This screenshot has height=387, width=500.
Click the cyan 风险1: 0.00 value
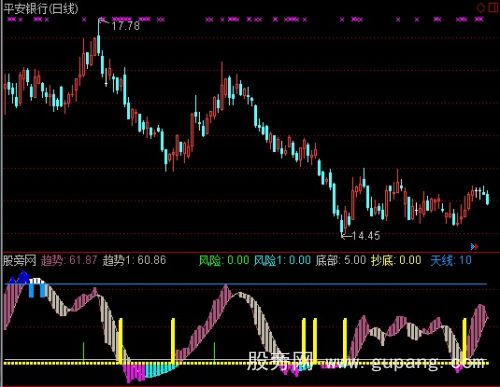282,260
